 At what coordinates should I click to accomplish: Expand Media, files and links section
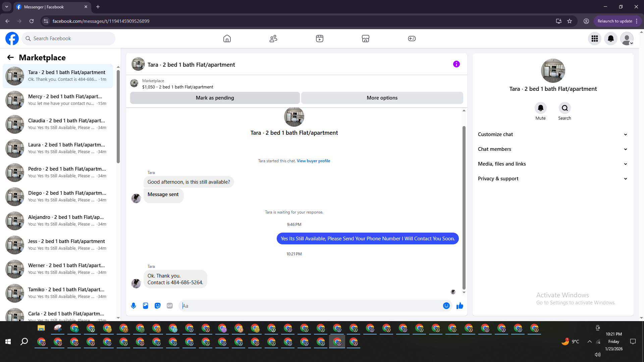[552, 164]
